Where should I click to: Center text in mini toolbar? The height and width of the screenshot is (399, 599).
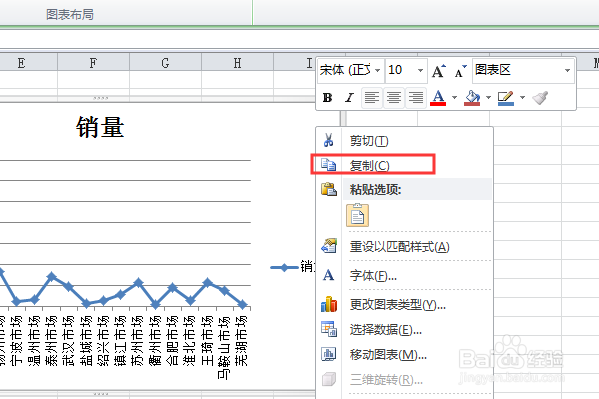[394, 98]
